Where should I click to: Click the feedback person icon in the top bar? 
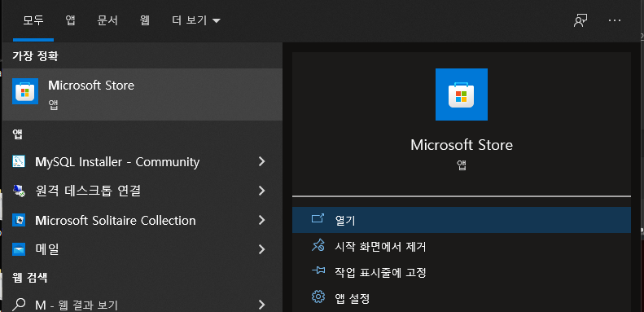coord(580,20)
